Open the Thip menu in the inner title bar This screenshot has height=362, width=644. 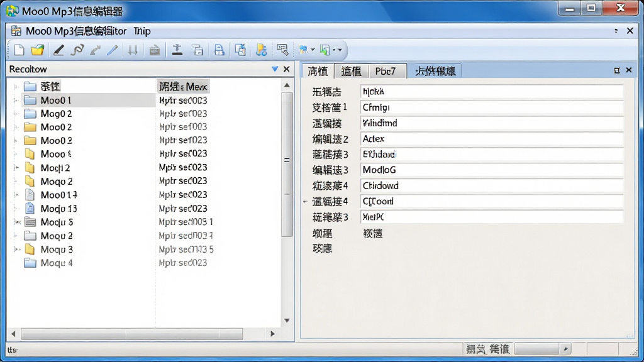click(142, 31)
